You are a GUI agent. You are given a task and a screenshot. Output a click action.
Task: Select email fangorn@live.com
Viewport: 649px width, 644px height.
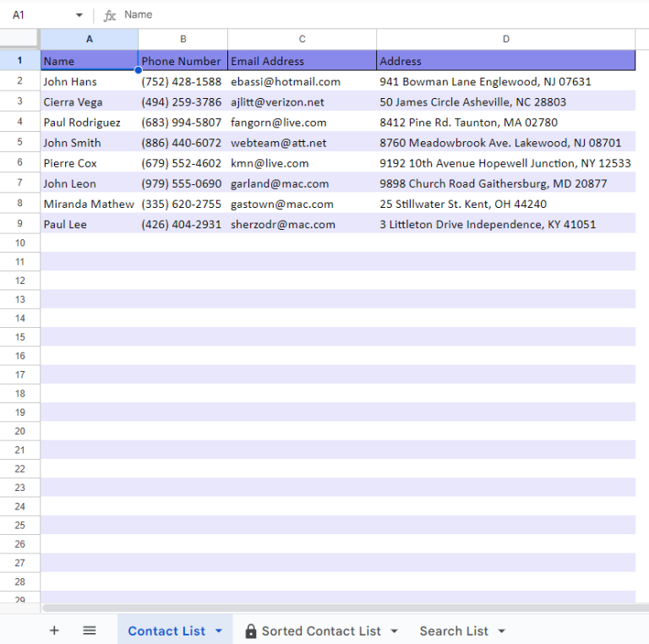[x=303, y=122]
